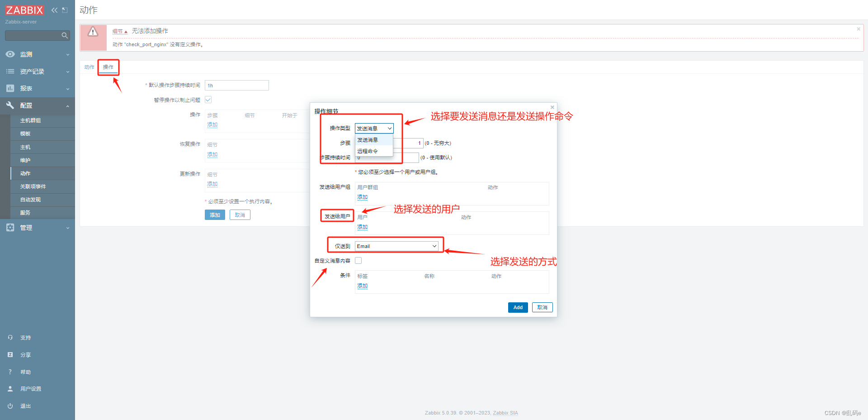Image resolution: width=868 pixels, height=420 pixels.
Task: Click 添加 link under 更新操作
Action: tap(212, 184)
